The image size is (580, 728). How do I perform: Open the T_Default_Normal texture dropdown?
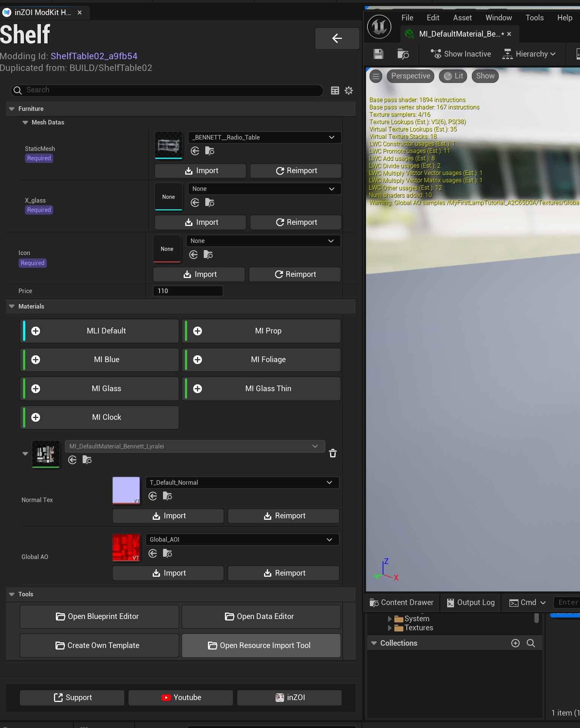(242, 483)
